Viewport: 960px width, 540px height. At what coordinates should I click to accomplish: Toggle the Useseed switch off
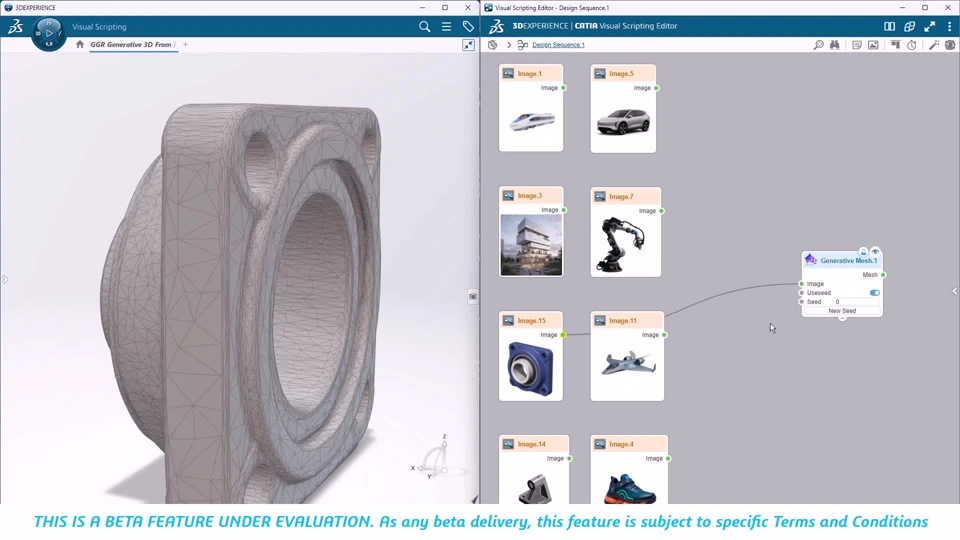coord(875,293)
